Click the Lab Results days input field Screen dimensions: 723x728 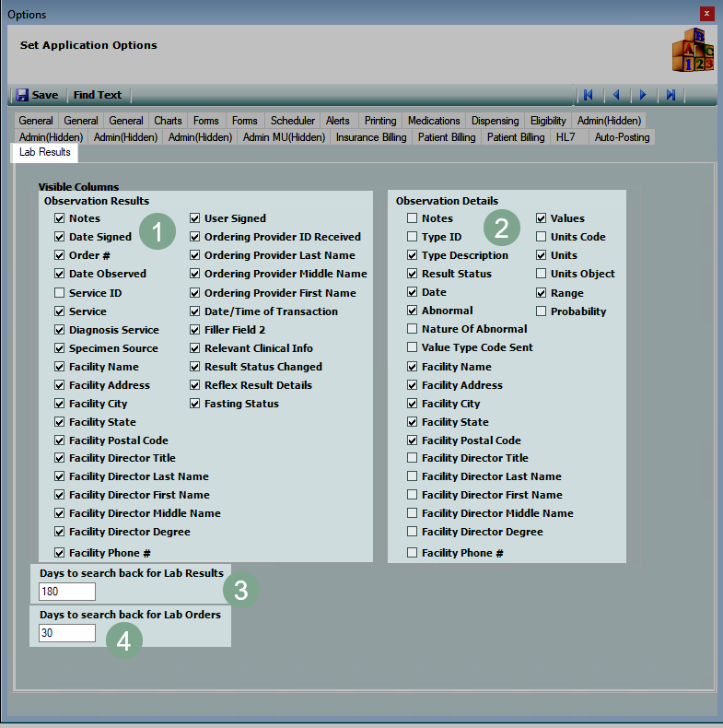[x=67, y=592]
